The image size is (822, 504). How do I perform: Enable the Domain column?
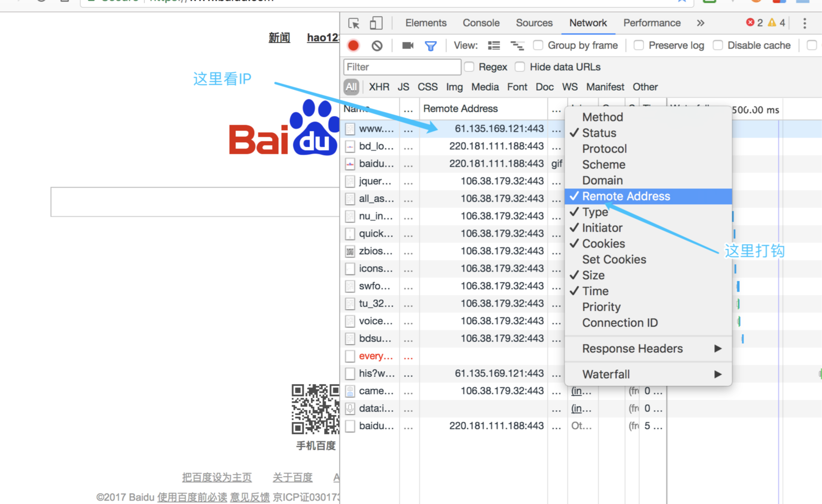coord(648,180)
